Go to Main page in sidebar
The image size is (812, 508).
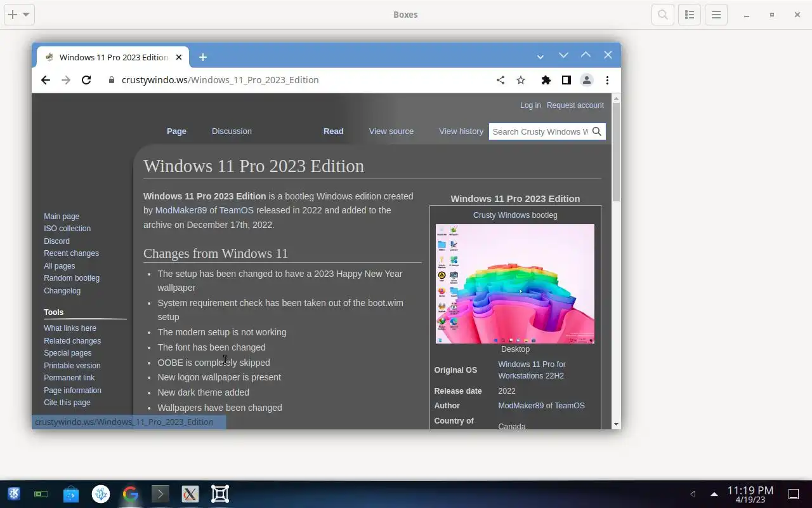coord(62,217)
